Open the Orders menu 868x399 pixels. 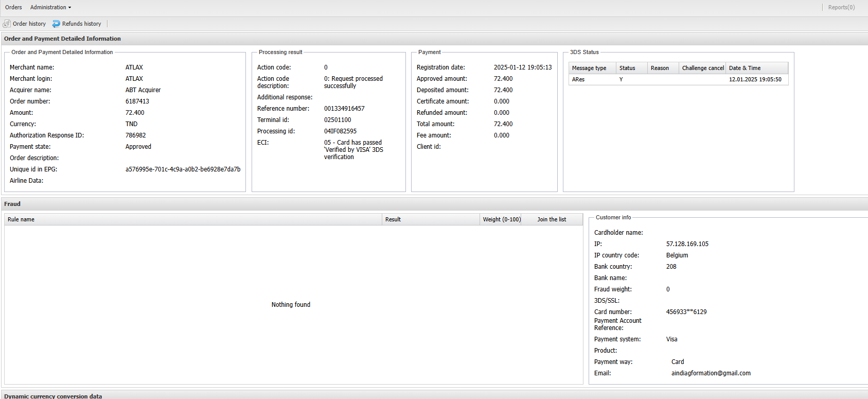pos(13,7)
